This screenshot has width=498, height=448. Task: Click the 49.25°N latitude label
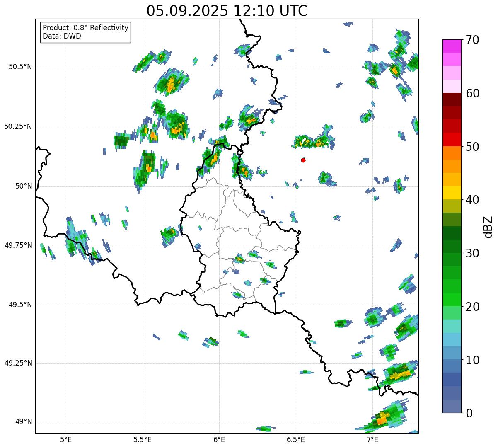point(18,363)
